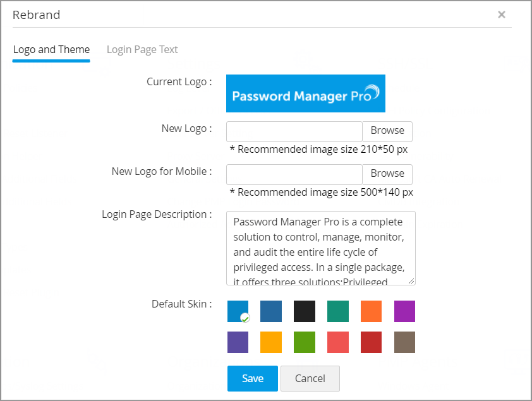Click the Login Page Description text area
This screenshot has height=401, width=532.
(320, 248)
